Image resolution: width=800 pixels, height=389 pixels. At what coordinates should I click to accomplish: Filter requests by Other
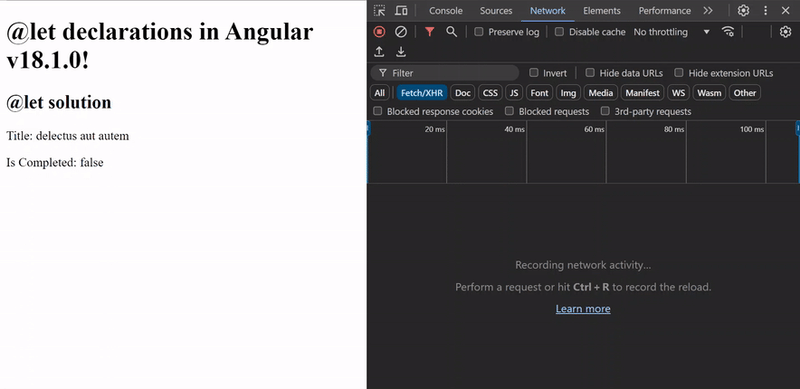(x=745, y=93)
